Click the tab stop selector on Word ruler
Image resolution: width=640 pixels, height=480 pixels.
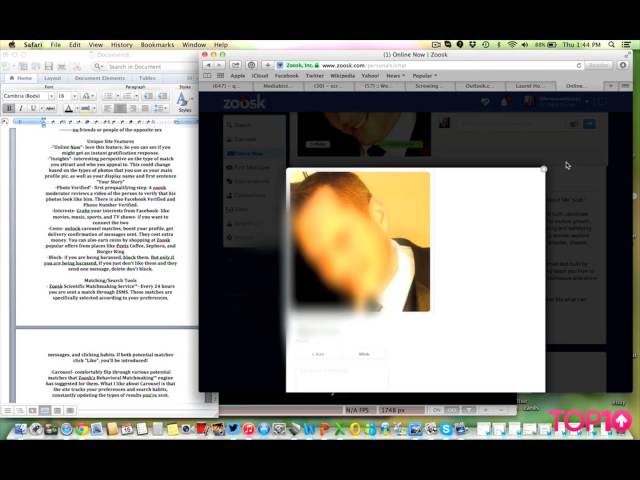(4, 122)
